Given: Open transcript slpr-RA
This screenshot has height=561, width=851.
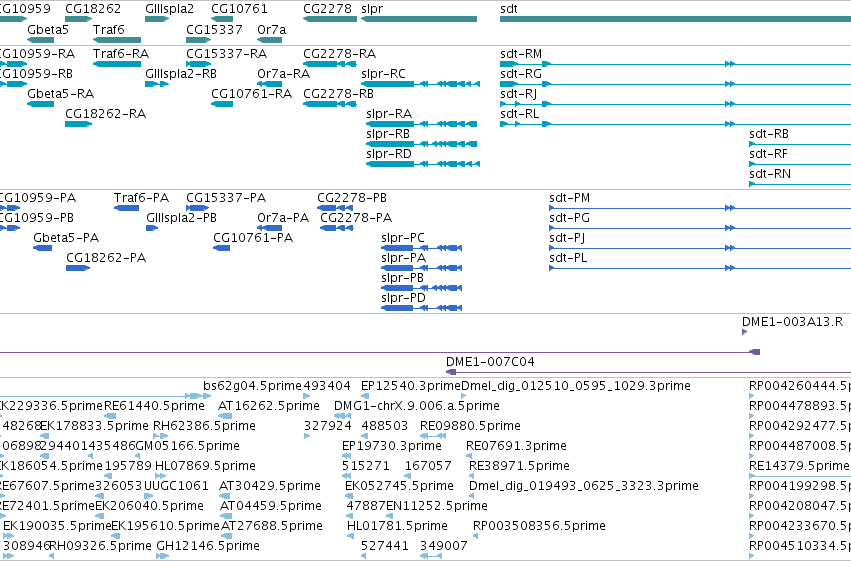Looking at the screenshot, I should pos(389,114).
